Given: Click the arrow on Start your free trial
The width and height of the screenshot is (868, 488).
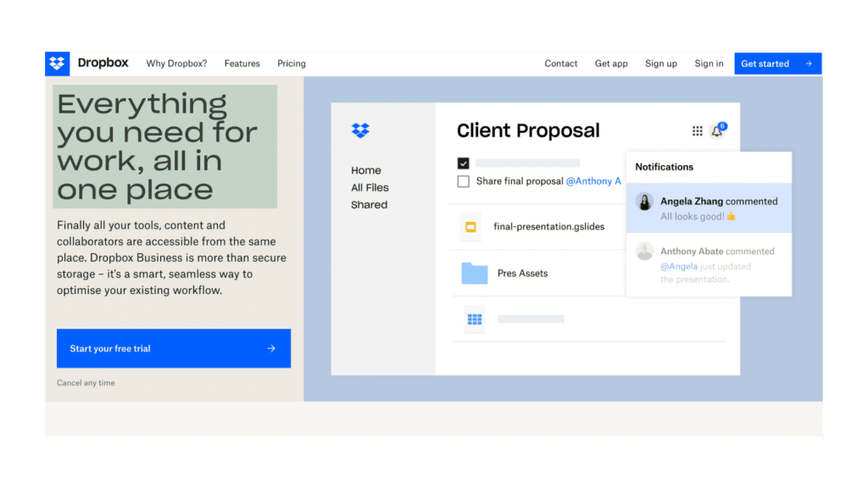Looking at the screenshot, I should click(x=271, y=348).
